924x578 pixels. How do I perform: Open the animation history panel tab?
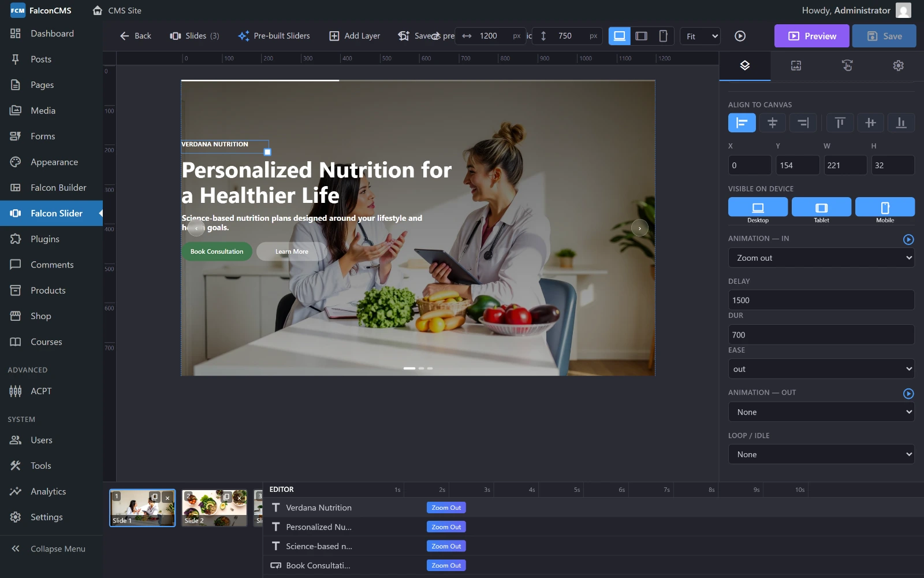point(847,65)
